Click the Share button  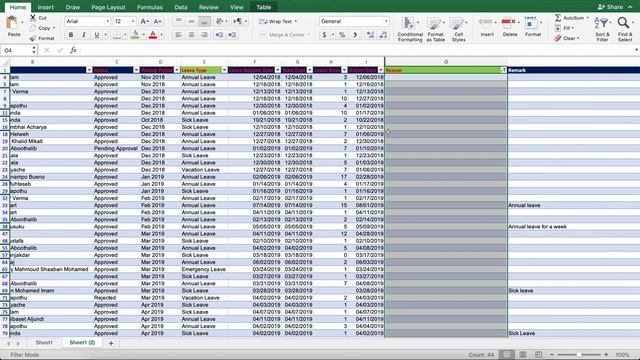point(611,7)
